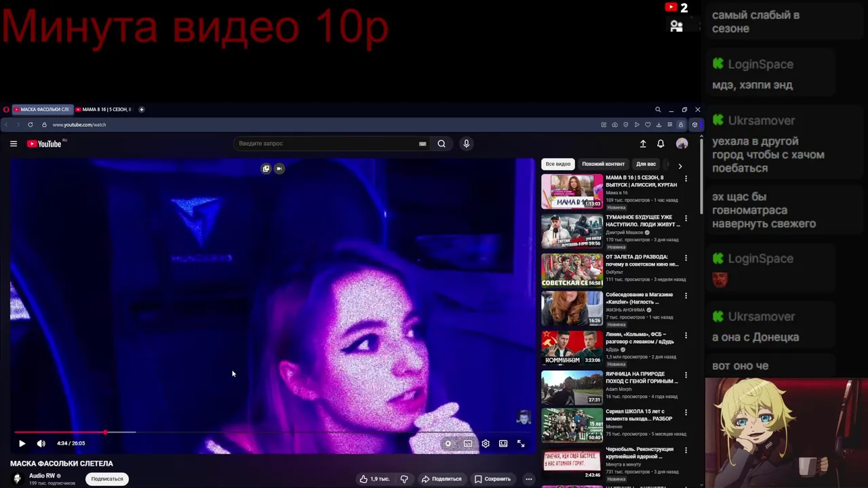Open ОТ ЗАЛЕТА ДО РАЗВОДА video thumbnail
The width and height of the screenshot is (868, 488).
(572, 270)
